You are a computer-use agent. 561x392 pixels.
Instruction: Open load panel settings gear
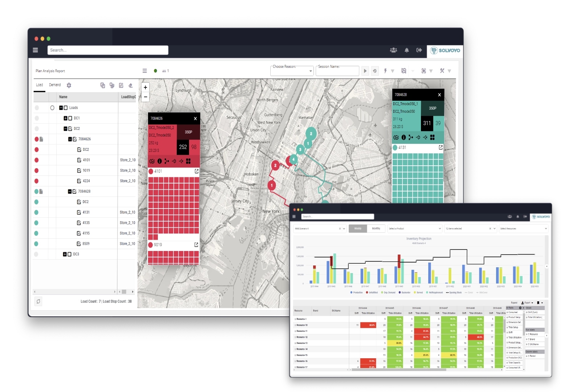coord(69,85)
